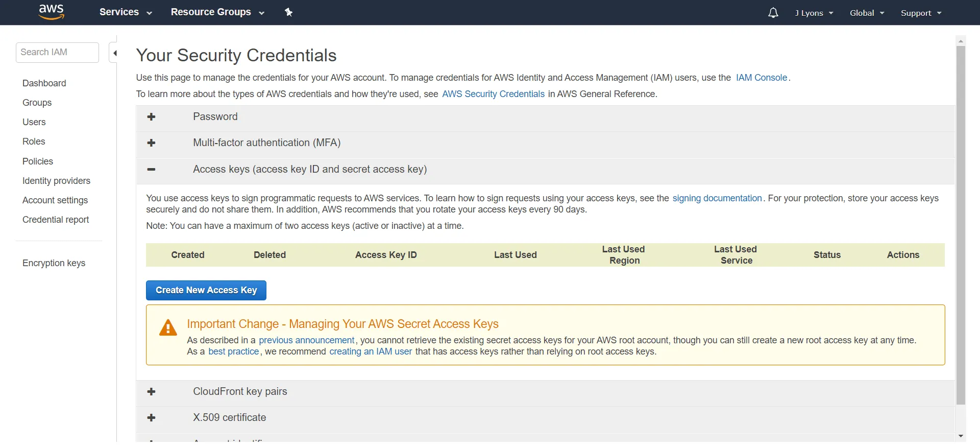The height and width of the screenshot is (447, 980).
Task: Open Groups in the IAM sidebar
Action: tap(37, 103)
